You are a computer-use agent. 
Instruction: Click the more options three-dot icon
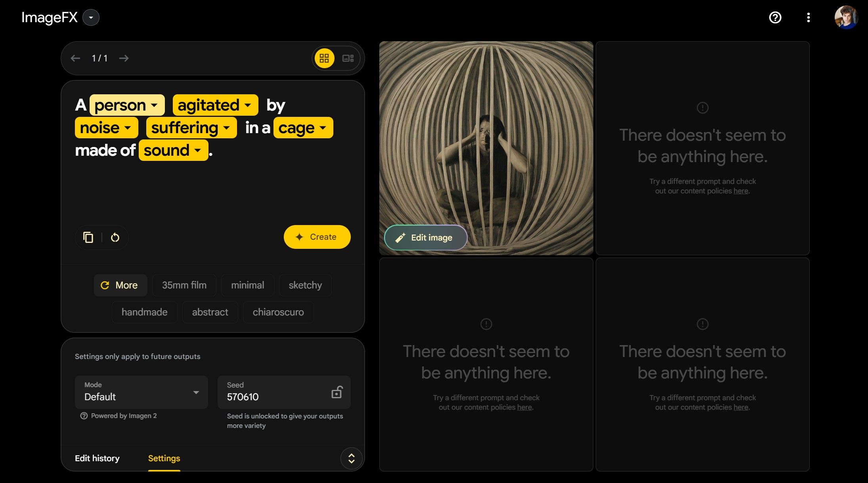(x=809, y=17)
